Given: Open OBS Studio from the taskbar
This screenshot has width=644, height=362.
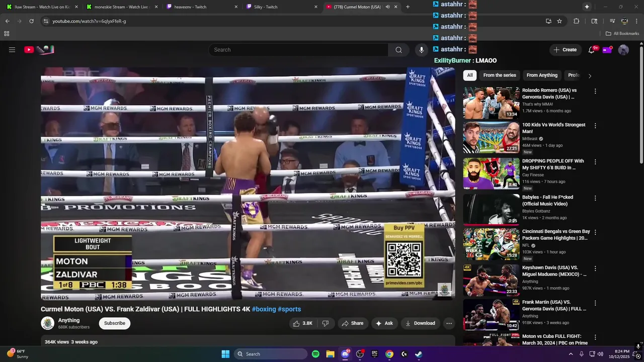Looking at the screenshot, I should pyautogui.click(x=360, y=354).
